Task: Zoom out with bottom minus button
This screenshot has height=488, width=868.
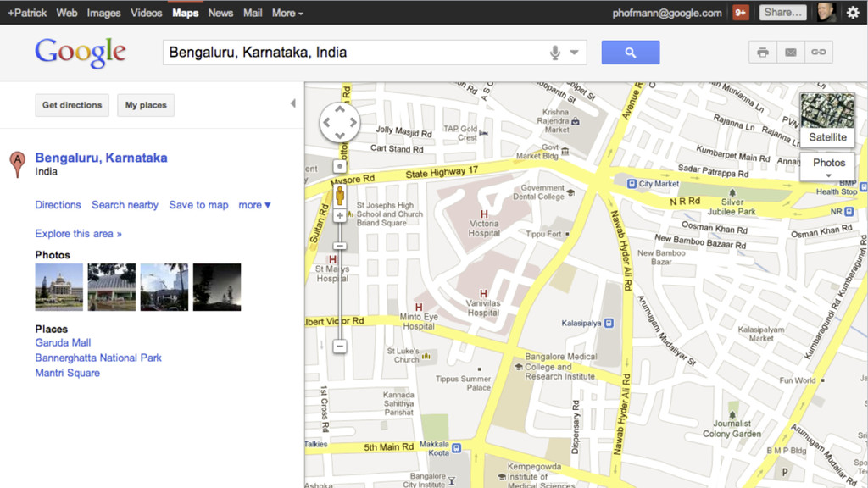Action: 340,347
